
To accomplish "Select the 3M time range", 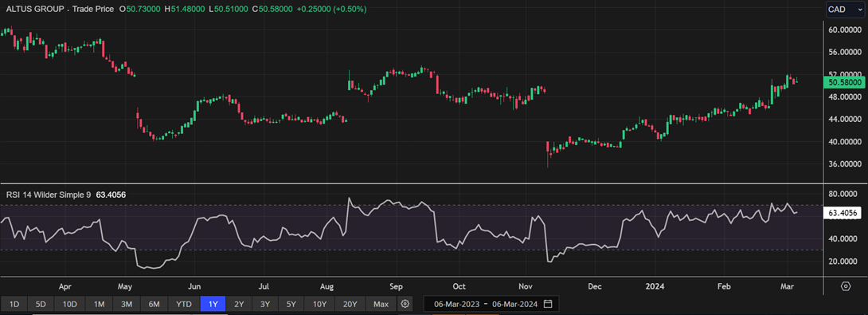I will click(127, 304).
